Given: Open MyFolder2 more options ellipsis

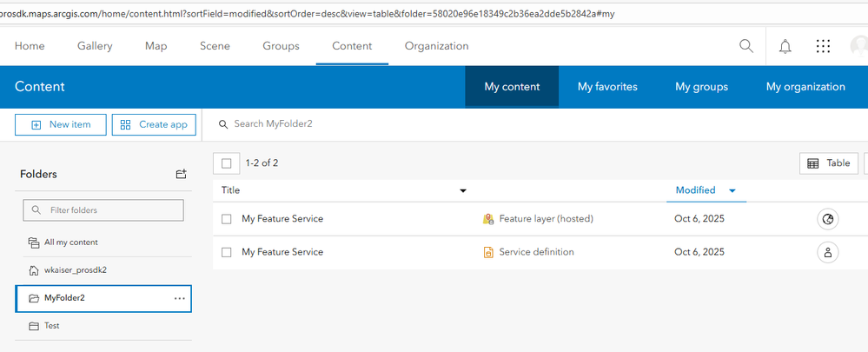Looking at the screenshot, I should point(179,298).
